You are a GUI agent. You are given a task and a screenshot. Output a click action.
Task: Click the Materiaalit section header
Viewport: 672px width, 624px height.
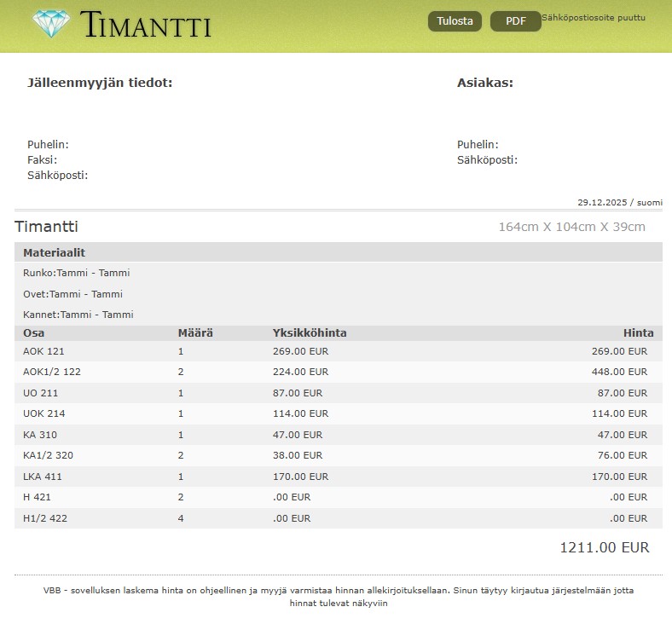click(x=54, y=253)
